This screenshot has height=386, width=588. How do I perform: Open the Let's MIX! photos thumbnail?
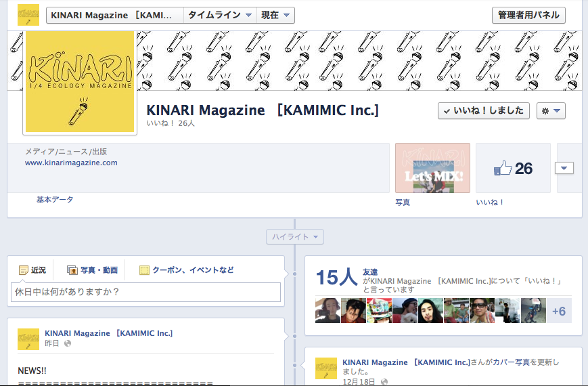432,168
